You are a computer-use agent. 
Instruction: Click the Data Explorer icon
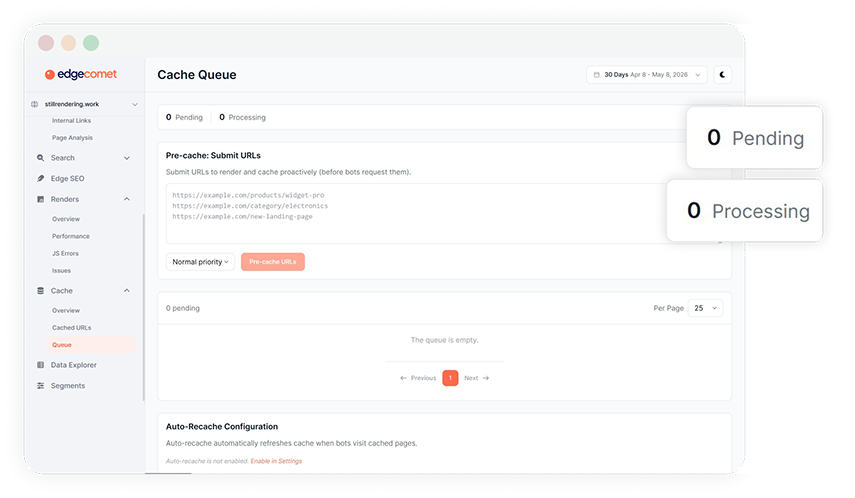click(40, 365)
